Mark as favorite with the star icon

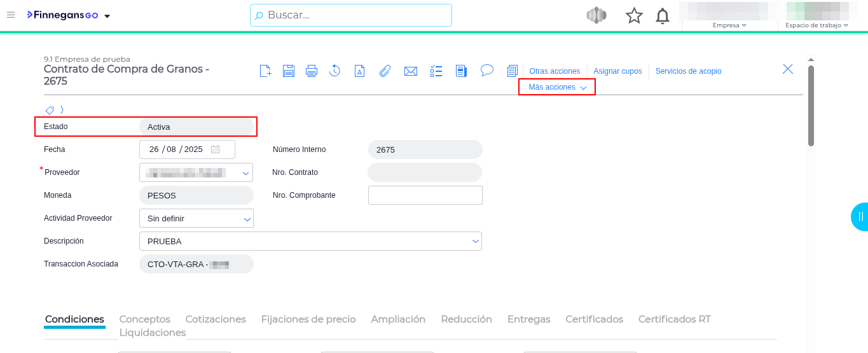pyautogui.click(x=634, y=15)
